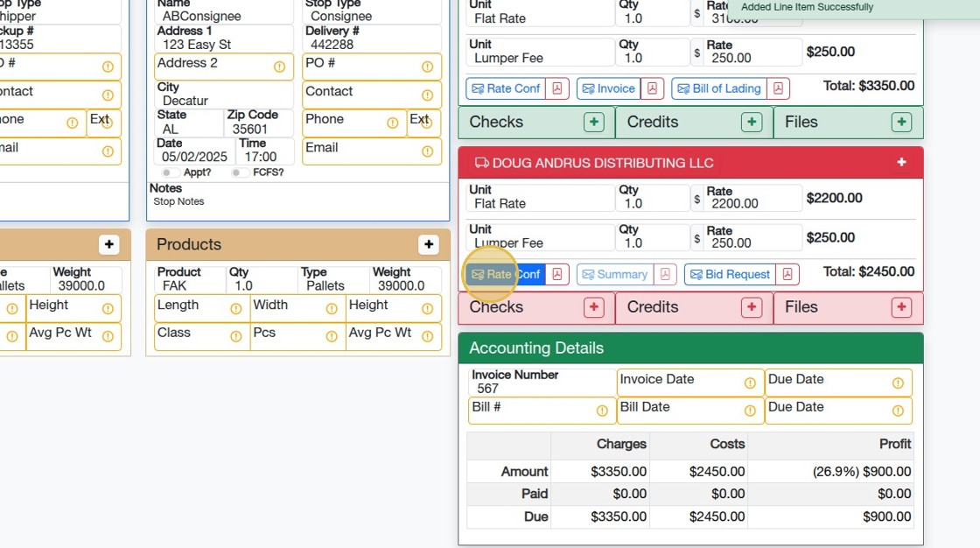Send the Invoice email
Viewport: 980px width, 548px height.
pos(609,88)
